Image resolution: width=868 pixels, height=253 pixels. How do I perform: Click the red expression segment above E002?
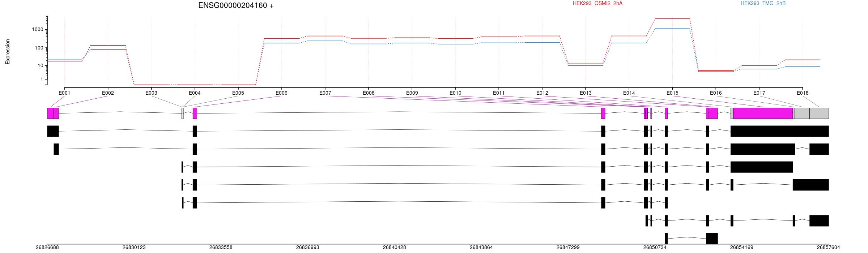pos(108,46)
